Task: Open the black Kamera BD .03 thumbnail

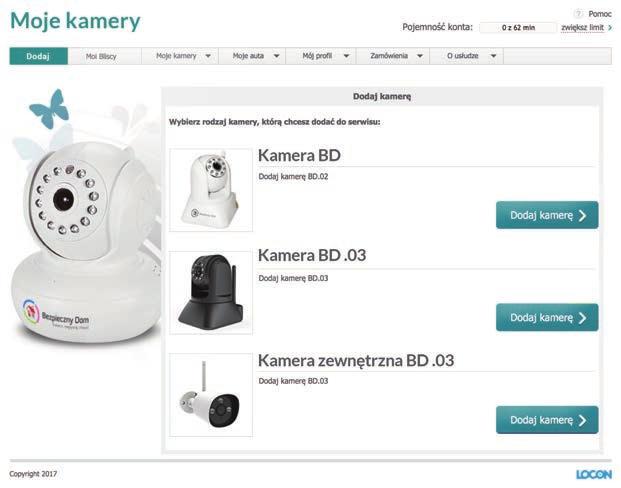Action: tap(211, 292)
